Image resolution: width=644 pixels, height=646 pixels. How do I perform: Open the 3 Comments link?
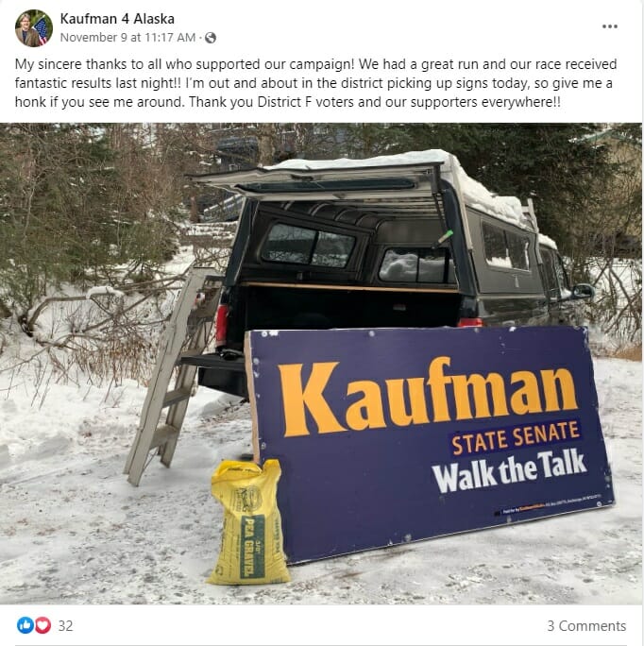pos(586,626)
